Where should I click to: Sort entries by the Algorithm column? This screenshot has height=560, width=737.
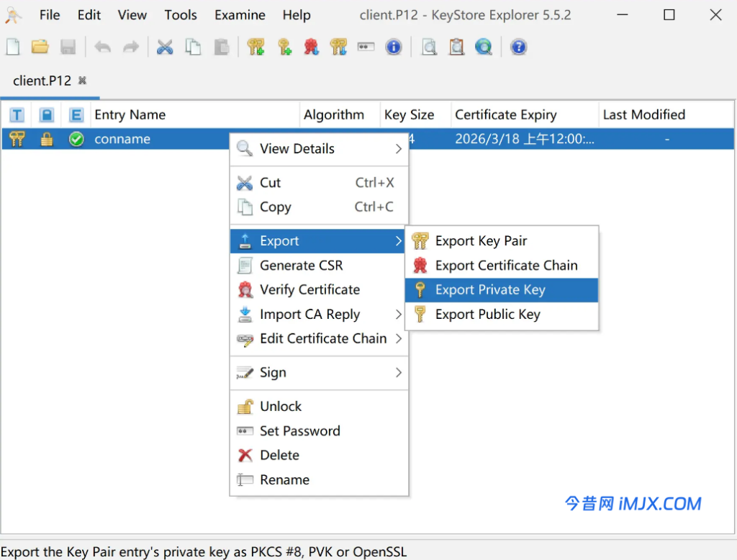click(x=340, y=114)
